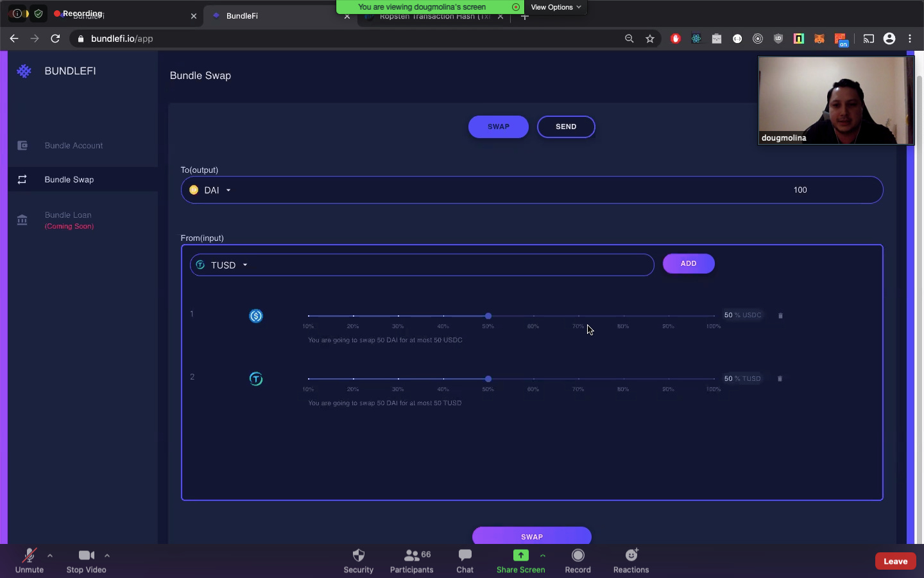Click the Bundle Loan bank icon

tap(22, 220)
